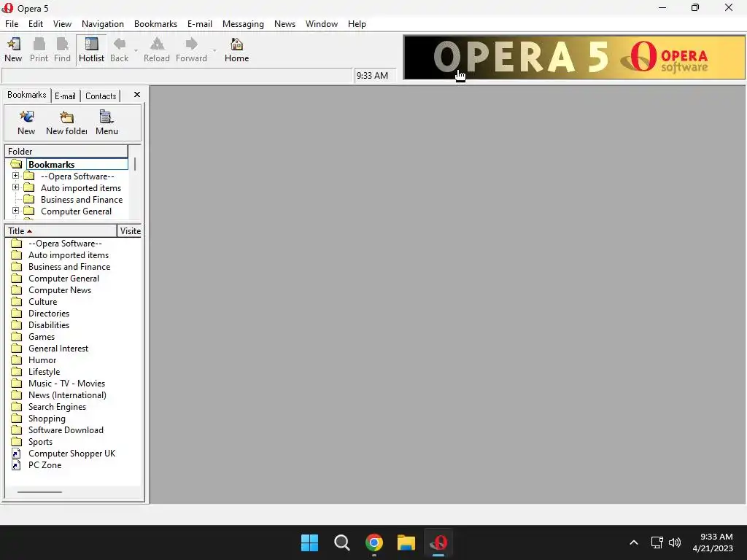747x560 pixels.
Task: Sort by the Visited column header
Action: tap(130, 231)
